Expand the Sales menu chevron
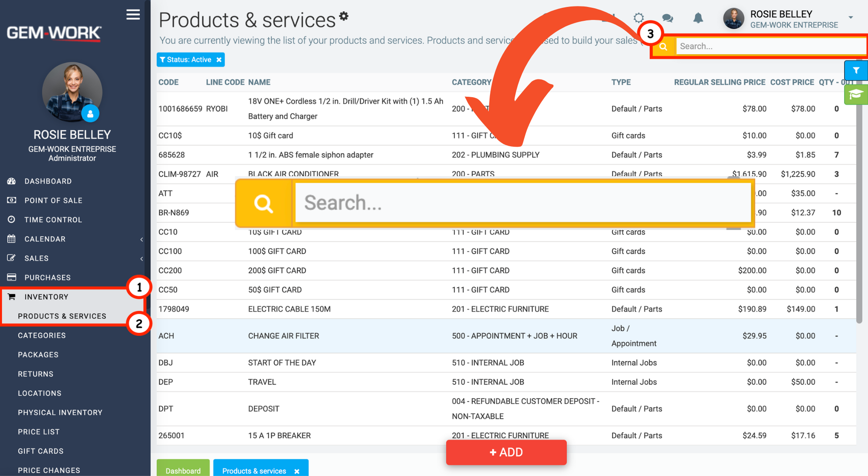Image resolution: width=868 pixels, height=476 pixels. click(141, 259)
